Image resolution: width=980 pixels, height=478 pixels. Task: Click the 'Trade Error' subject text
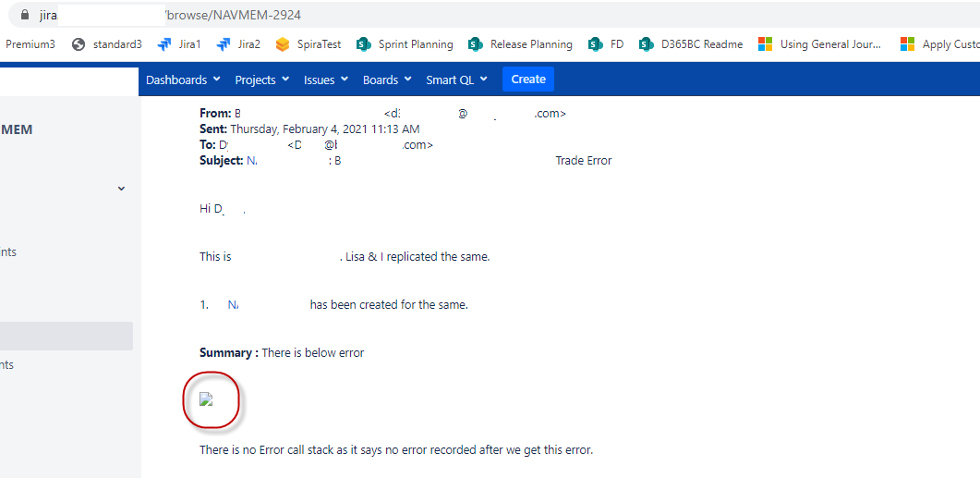pyautogui.click(x=584, y=161)
